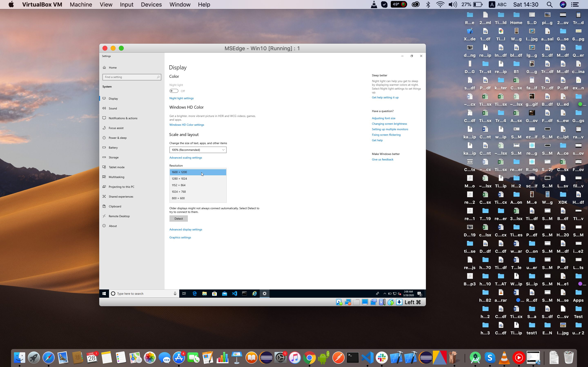
Task: Open Mail app from Windows taskbar
Action: 225,294
